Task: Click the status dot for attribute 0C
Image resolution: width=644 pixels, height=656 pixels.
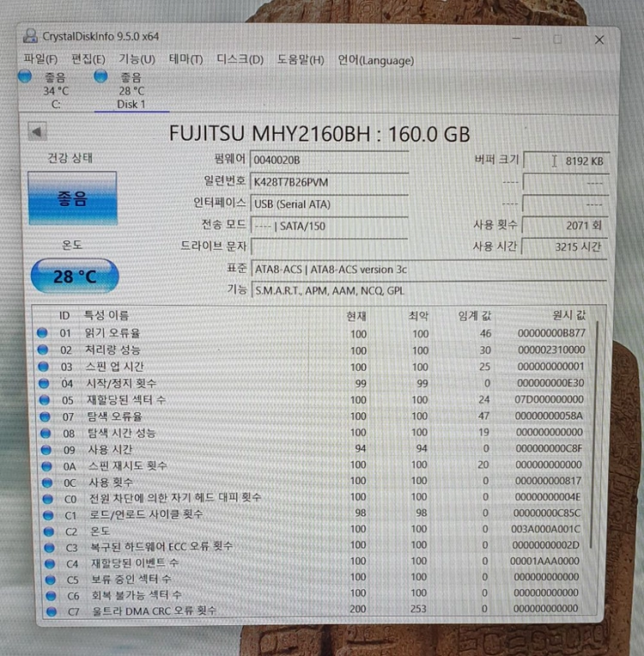Action: coord(47,483)
